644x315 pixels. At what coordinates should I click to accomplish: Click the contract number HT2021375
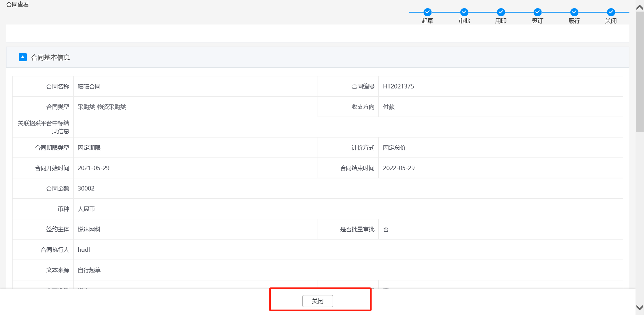coord(398,86)
